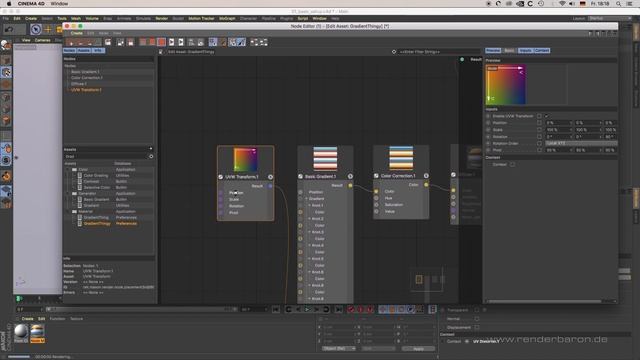The image size is (640, 360).
Task: Open the Render menu in main menu bar
Action: coord(162,18)
